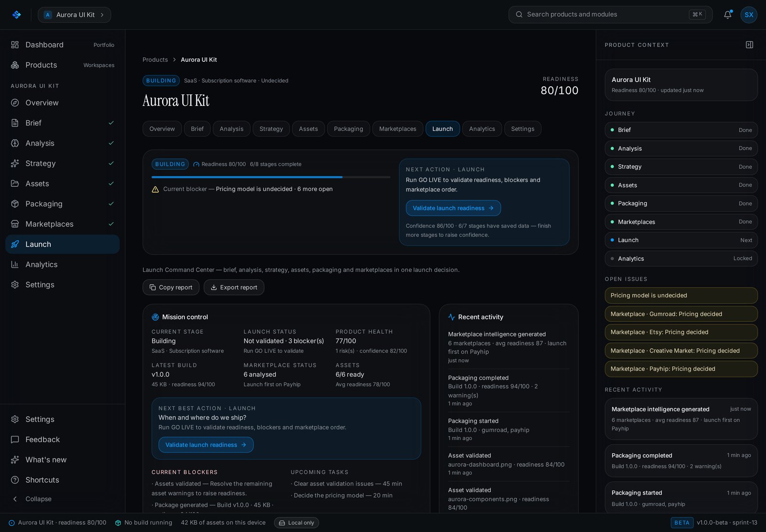Click the Assets folder icon in sidebar
Image resolution: width=766 pixels, height=532 pixels.
(x=15, y=183)
